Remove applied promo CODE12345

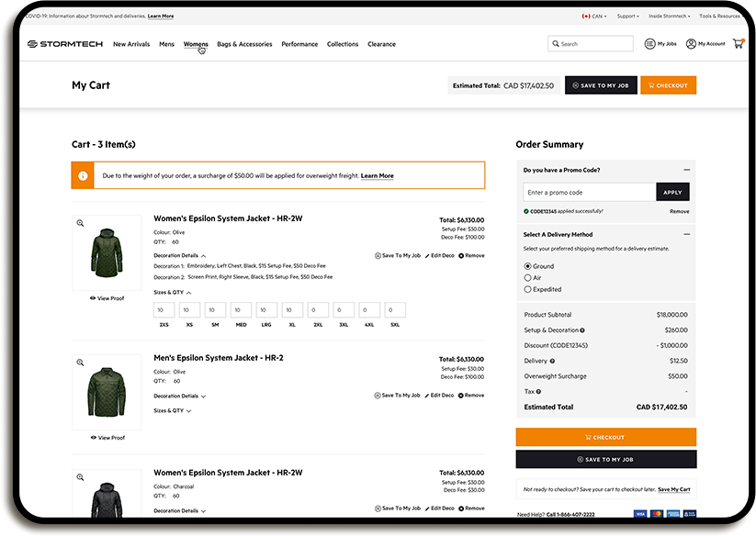(680, 211)
